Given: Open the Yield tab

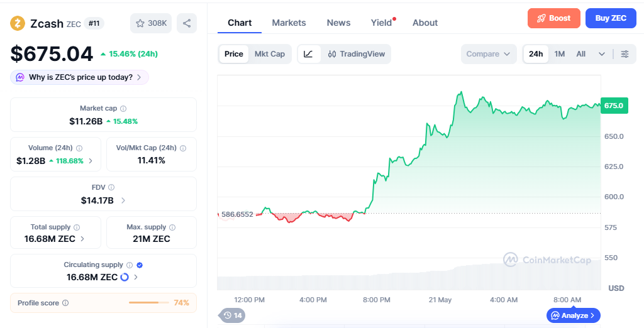Looking at the screenshot, I should click(382, 23).
